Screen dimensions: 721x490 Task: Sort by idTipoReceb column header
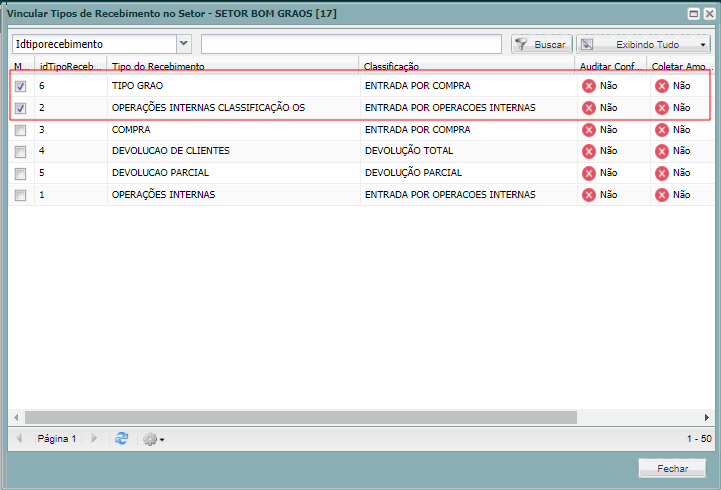pos(70,66)
